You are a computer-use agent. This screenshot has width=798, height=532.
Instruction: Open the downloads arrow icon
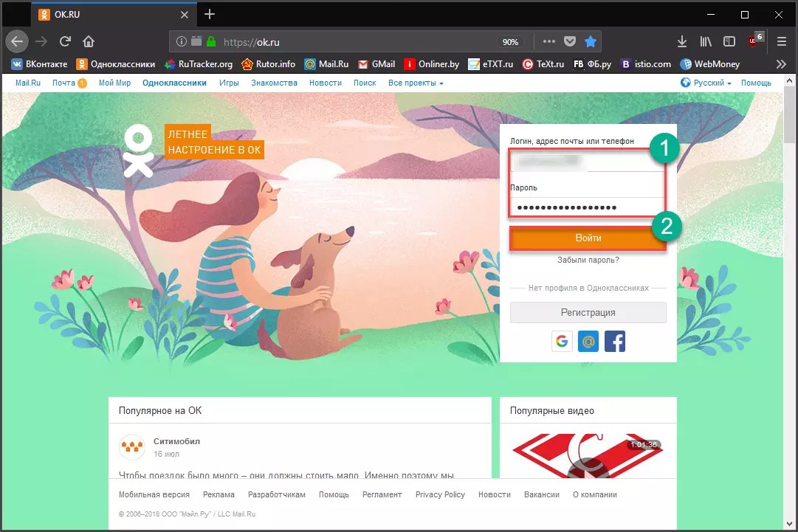tap(682, 42)
